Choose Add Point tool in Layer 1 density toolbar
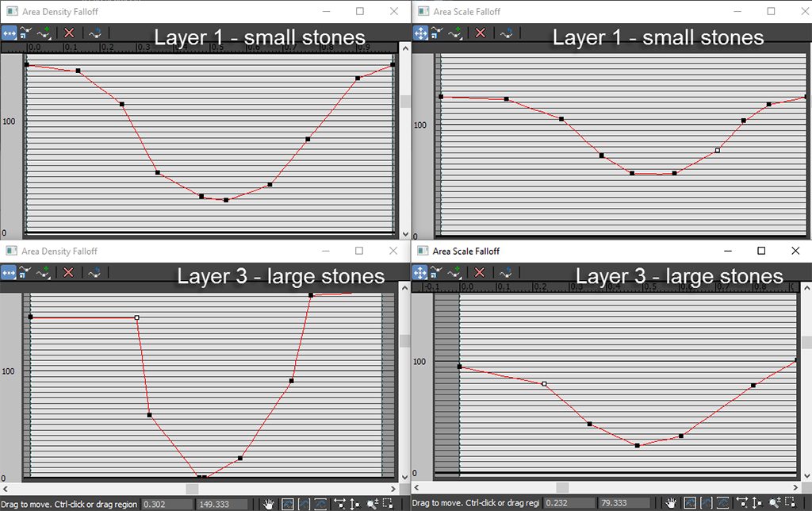This screenshot has height=511, width=812. pos(44,33)
